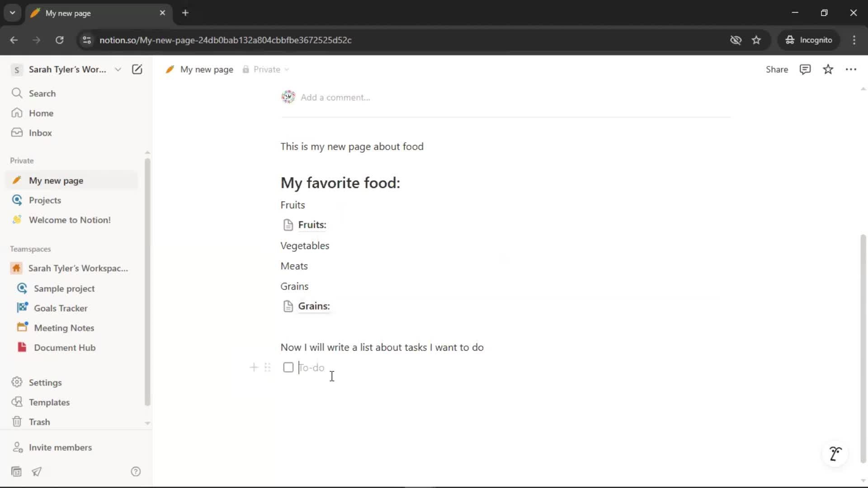Bookmark this tab with the star icon

click(756, 40)
